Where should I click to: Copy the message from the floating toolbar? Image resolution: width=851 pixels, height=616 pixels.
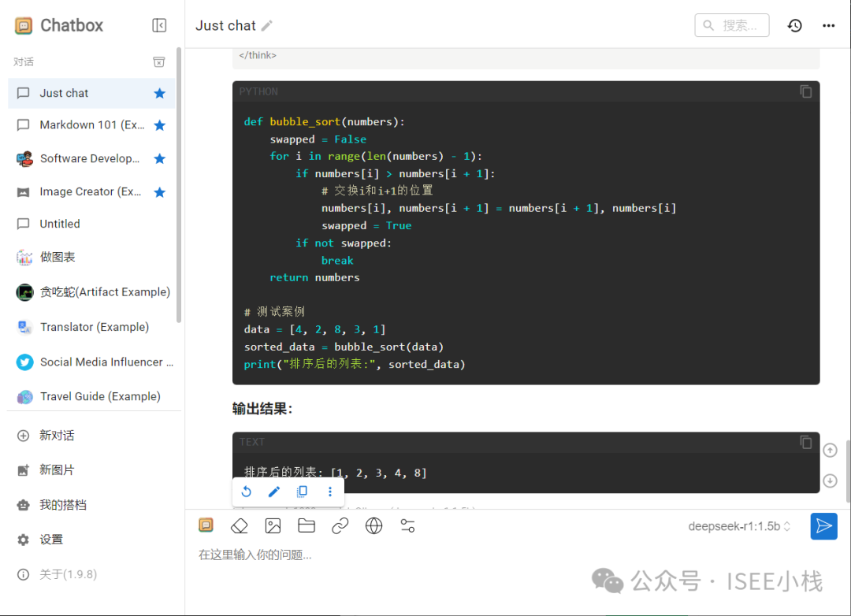pyautogui.click(x=303, y=492)
